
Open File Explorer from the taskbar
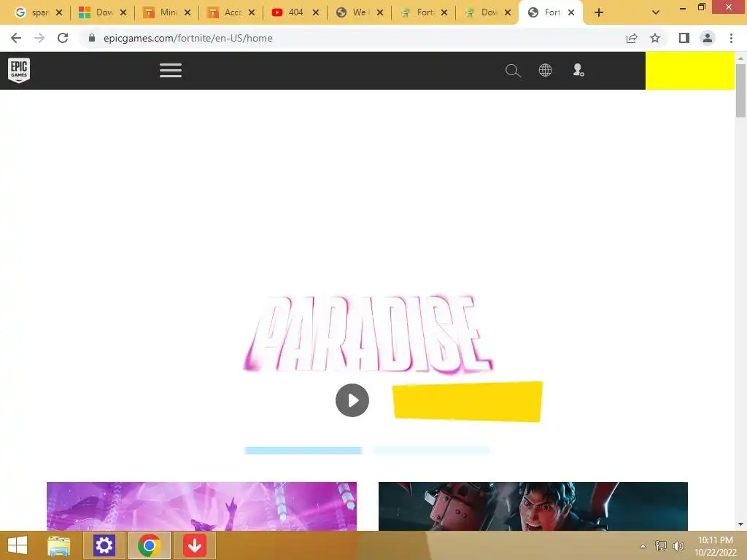(59, 545)
